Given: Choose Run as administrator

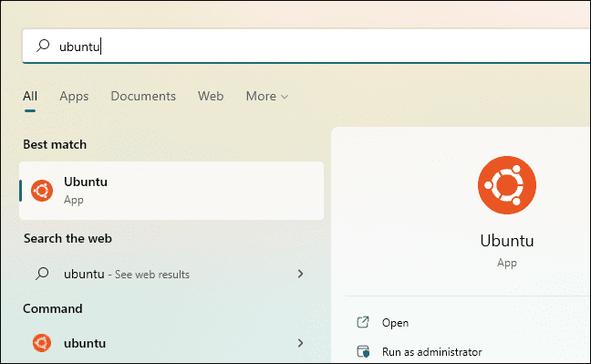Looking at the screenshot, I should 432,352.
